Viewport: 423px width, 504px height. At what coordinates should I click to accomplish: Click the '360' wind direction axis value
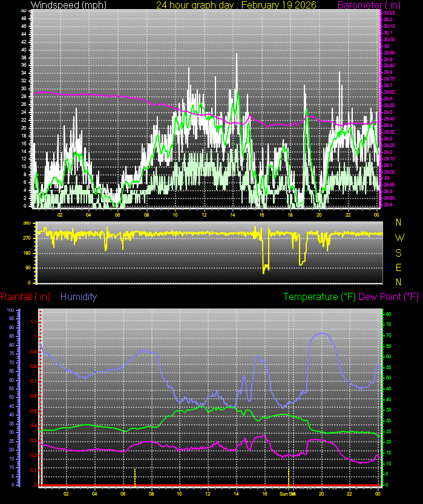[x=27, y=223]
